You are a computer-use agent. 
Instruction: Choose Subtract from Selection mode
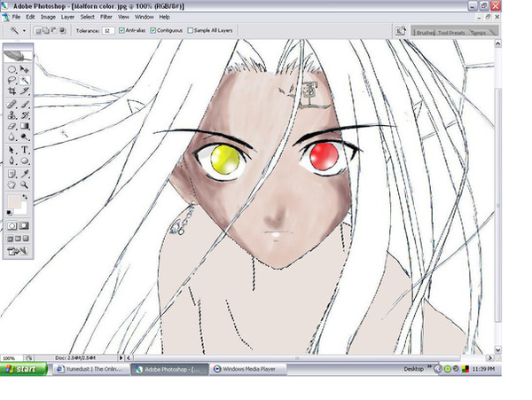click(x=54, y=30)
